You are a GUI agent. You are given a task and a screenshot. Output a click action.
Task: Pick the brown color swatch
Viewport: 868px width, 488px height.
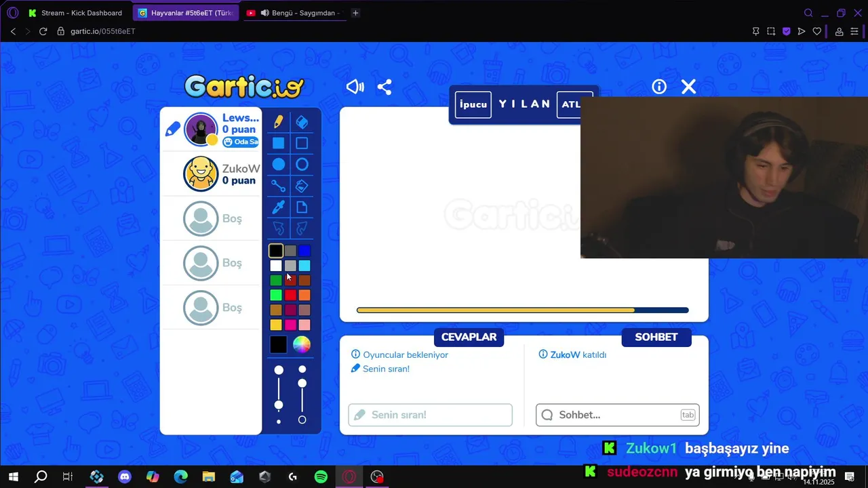point(304,281)
